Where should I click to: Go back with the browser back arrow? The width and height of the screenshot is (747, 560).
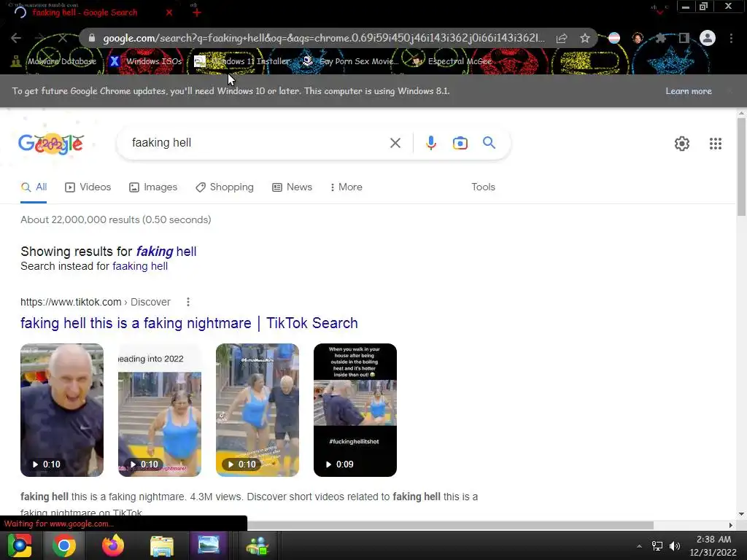tap(16, 38)
